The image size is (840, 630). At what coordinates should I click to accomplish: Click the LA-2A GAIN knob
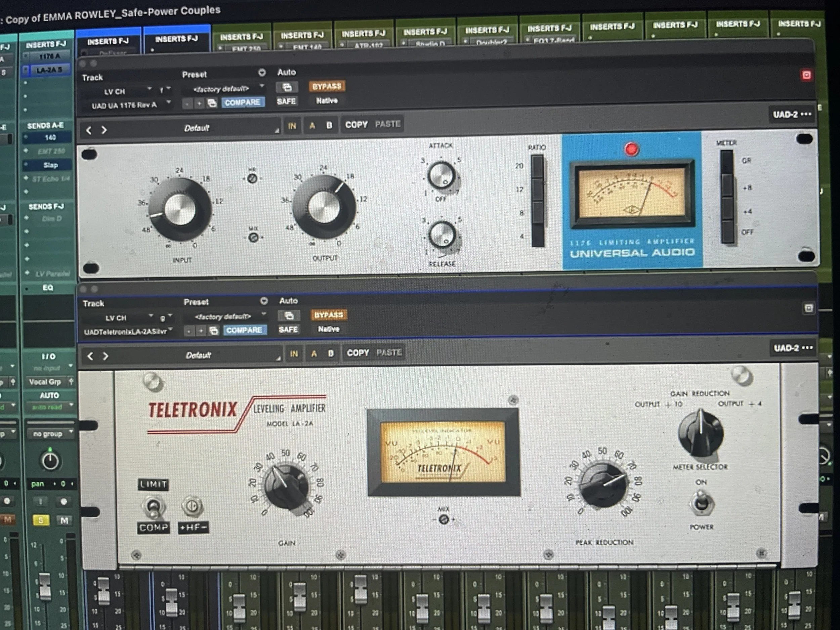[286, 486]
